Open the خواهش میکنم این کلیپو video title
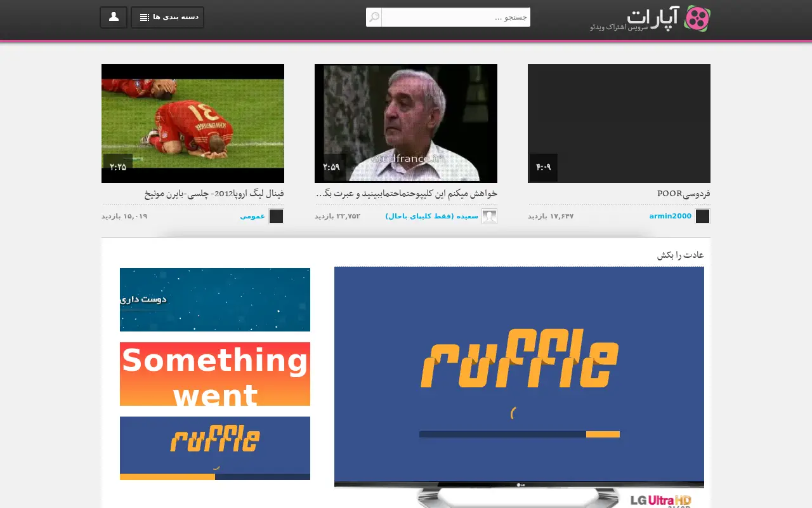The image size is (812, 508). tap(406, 194)
